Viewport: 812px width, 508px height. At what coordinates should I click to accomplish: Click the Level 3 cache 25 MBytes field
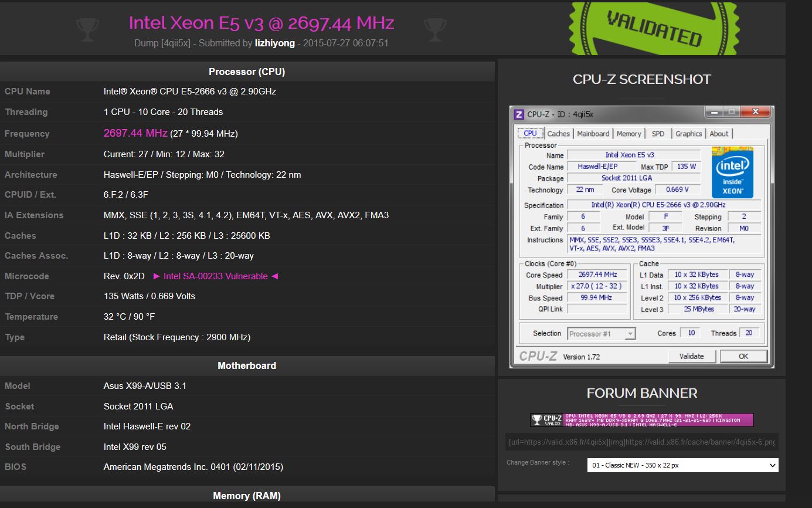pos(697,309)
